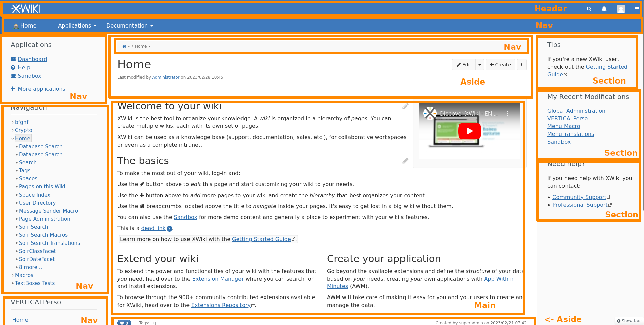Play the Discover XWiki video
This screenshot has width=644, height=325.
coord(470,131)
